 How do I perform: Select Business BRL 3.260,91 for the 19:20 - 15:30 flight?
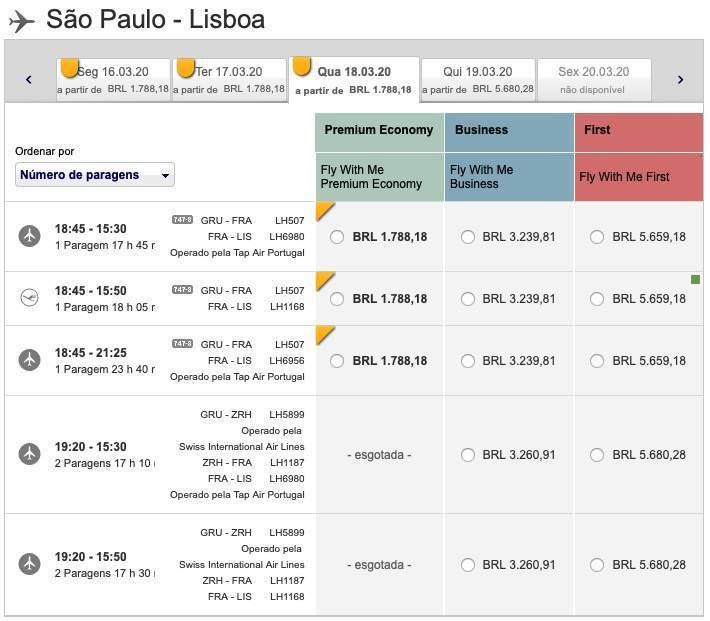click(x=467, y=455)
